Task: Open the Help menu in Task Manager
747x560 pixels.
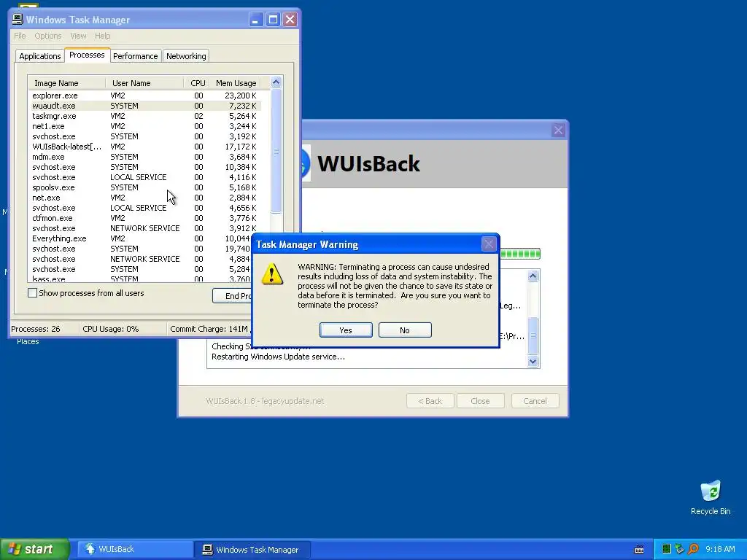Action: click(x=102, y=36)
